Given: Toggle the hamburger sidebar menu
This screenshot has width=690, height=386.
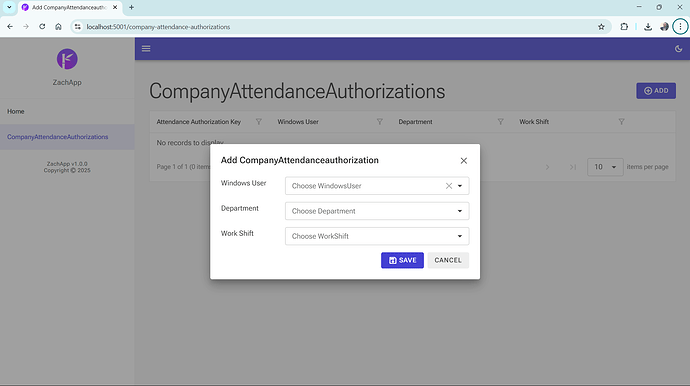Looking at the screenshot, I should (146, 48).
